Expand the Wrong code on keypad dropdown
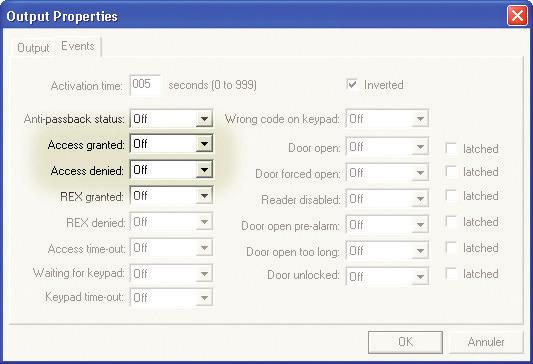The image size is (533, 364). tap(387, 119)
